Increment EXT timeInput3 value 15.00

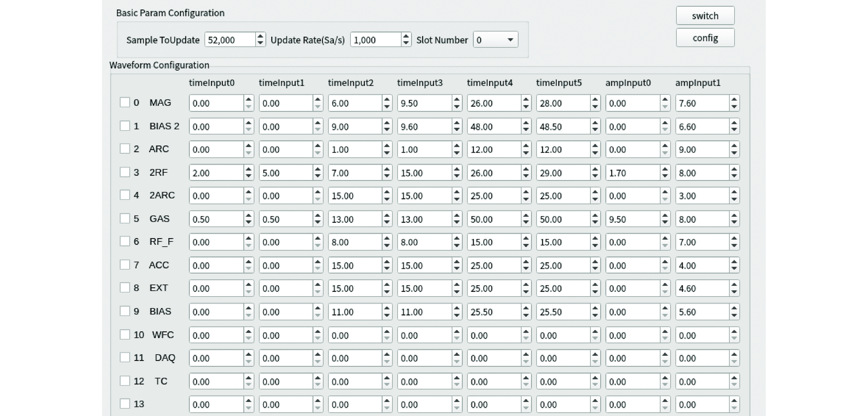point(456,285)
